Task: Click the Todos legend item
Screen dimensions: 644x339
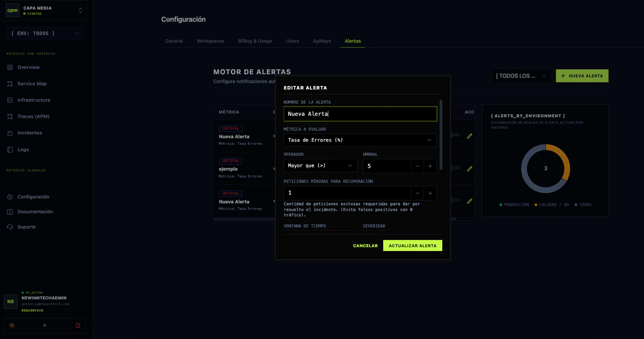Action: point(583,205)
